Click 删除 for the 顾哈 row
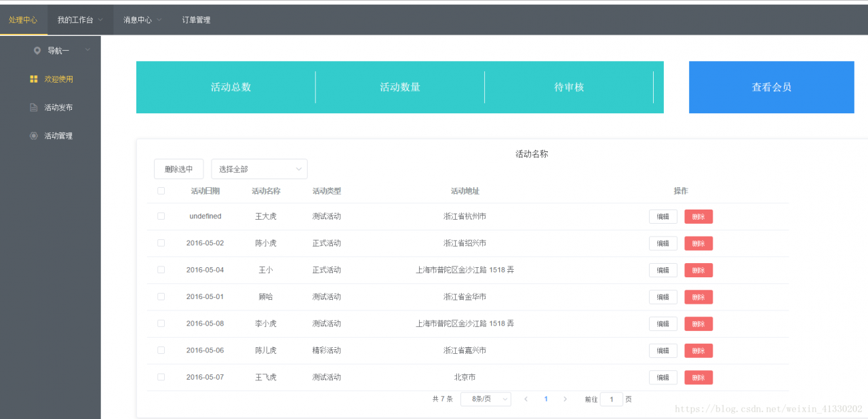The width and height of the screenshot is (868, 419). pos(698,297)
